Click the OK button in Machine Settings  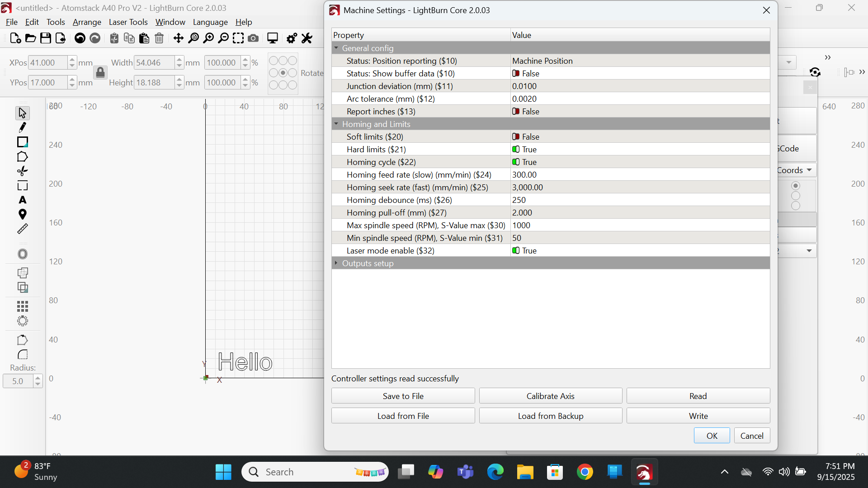click(x=712, y=436)
